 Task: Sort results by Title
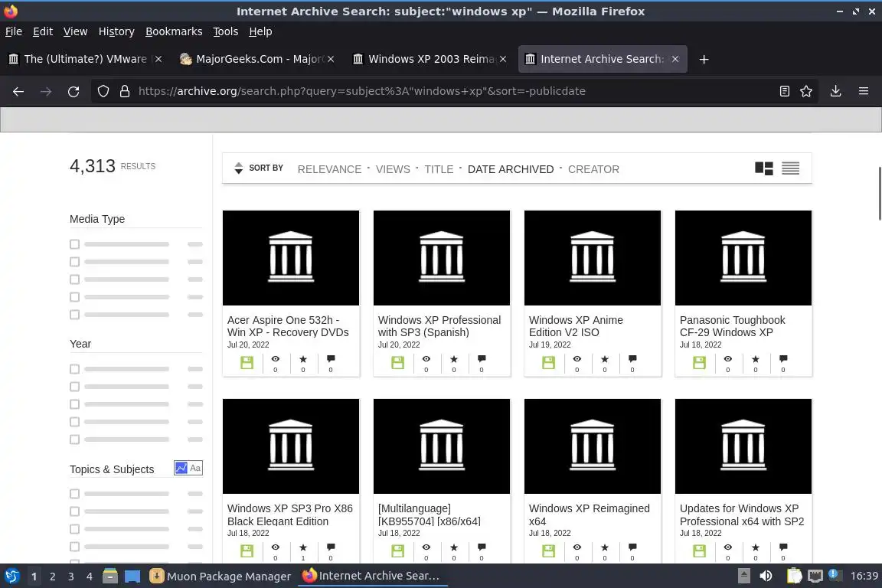(x=439, y=169)
